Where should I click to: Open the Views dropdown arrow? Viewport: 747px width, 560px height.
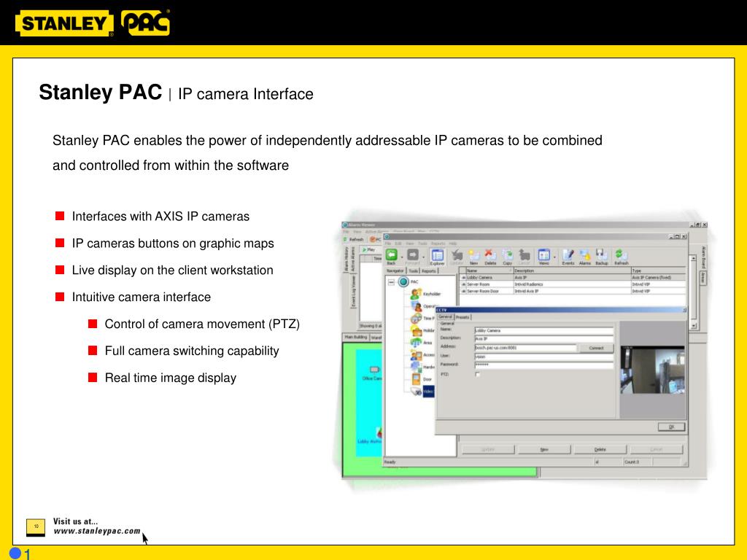coord(554,257)
